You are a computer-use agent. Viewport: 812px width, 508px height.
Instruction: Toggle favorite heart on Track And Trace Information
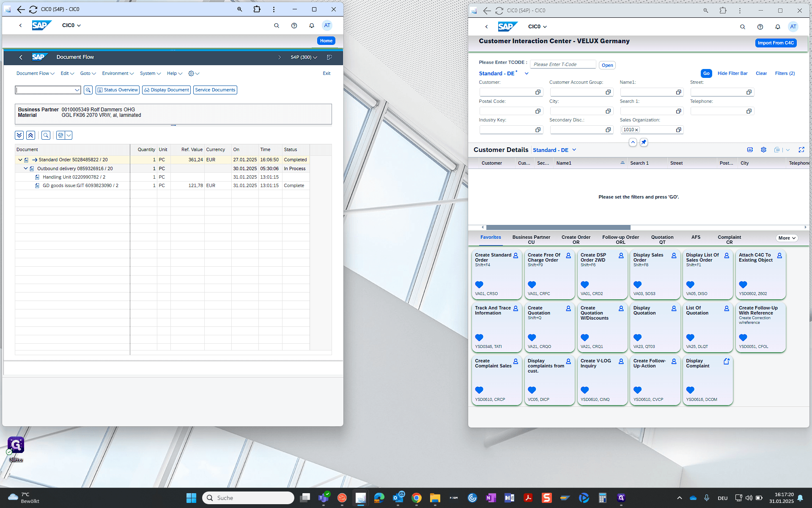479,338
